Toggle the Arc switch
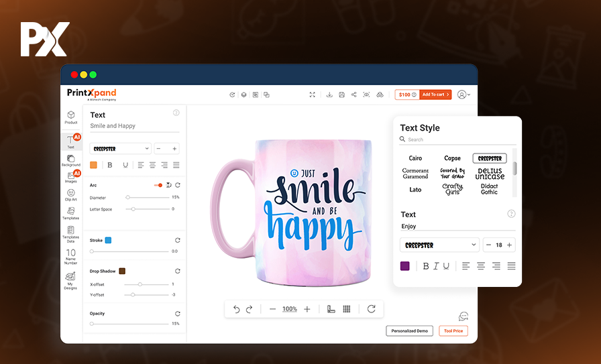601x364 pixels. [159, 185]
